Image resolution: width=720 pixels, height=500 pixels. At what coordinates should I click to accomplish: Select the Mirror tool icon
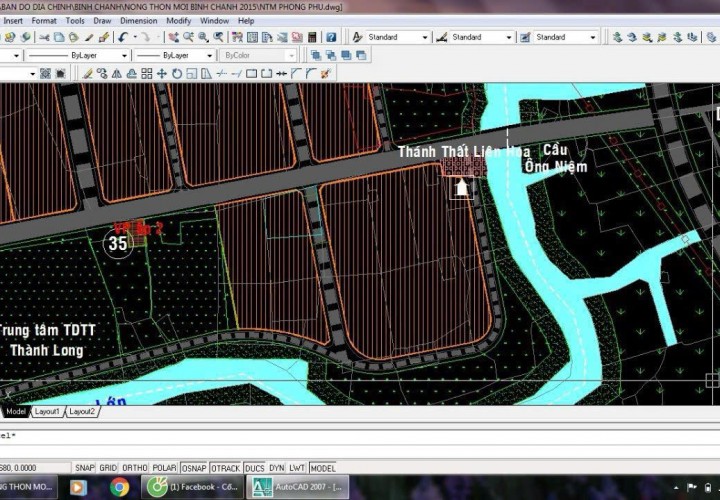click(x=117, y=74)
